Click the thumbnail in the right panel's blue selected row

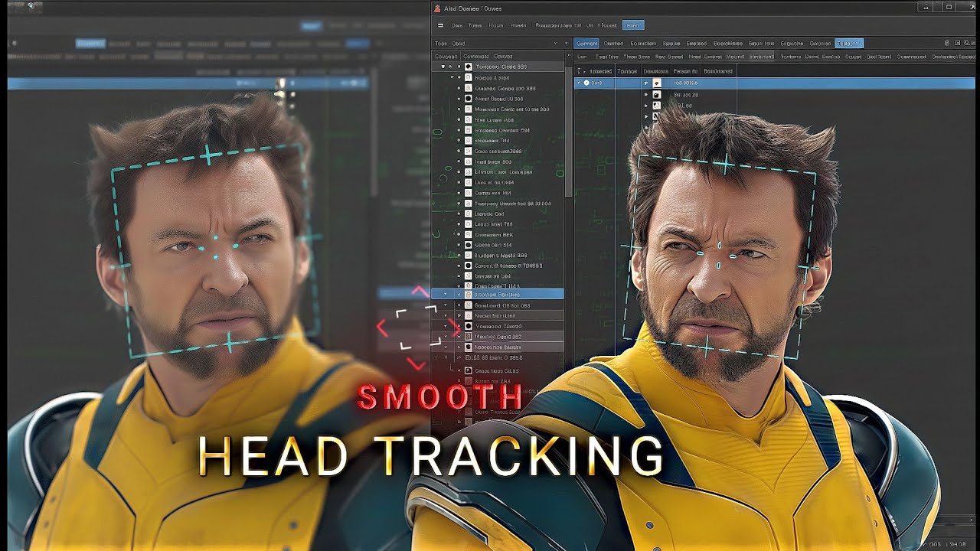point(657,83)
